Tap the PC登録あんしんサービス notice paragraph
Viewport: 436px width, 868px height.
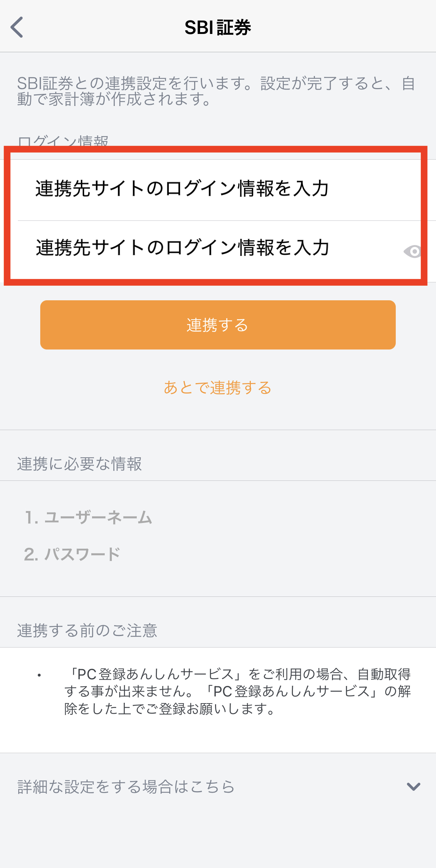coord(237,691)
